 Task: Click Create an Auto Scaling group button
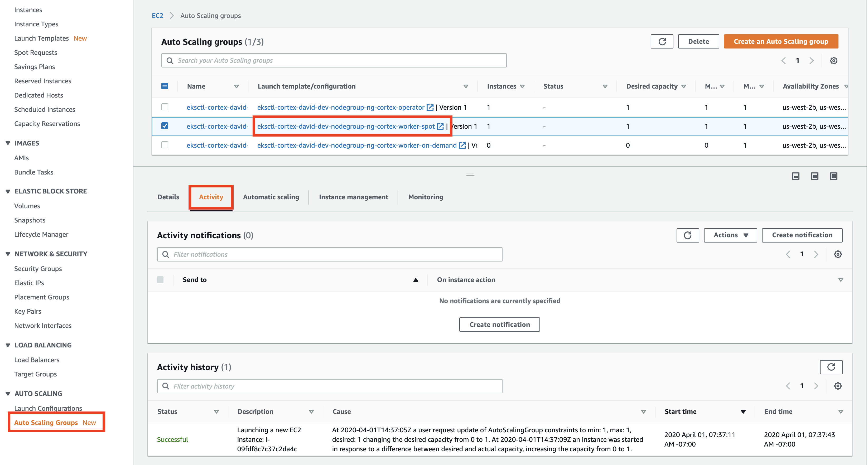(781, 41)
